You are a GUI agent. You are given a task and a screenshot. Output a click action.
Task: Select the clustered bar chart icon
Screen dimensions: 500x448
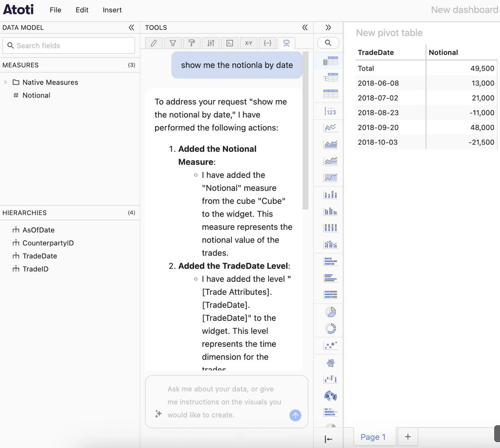330,278
